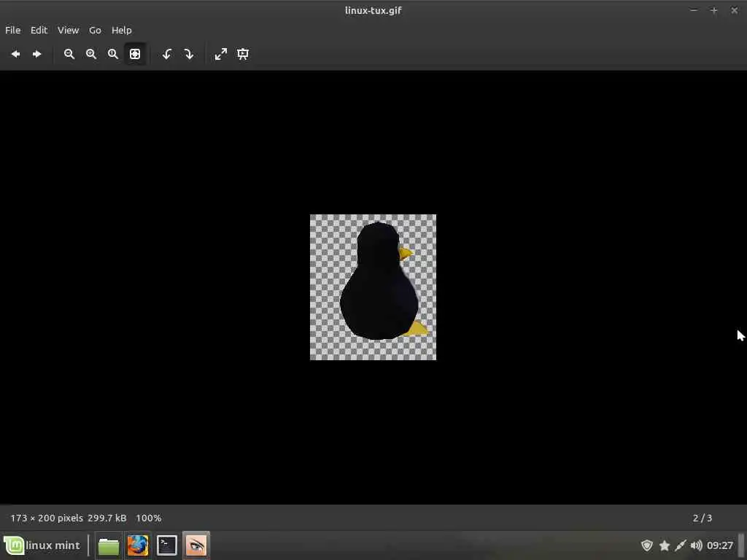Viewport: 747px width, 560px height.
Task: Click the star tray icon
Action: (x=664, y=545)
